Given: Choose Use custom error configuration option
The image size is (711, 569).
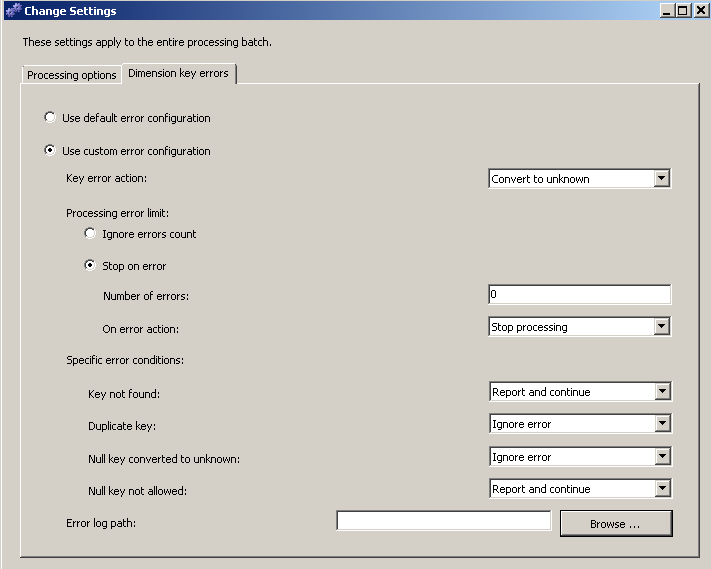Looking at the screenshot, I should [50, 151].
